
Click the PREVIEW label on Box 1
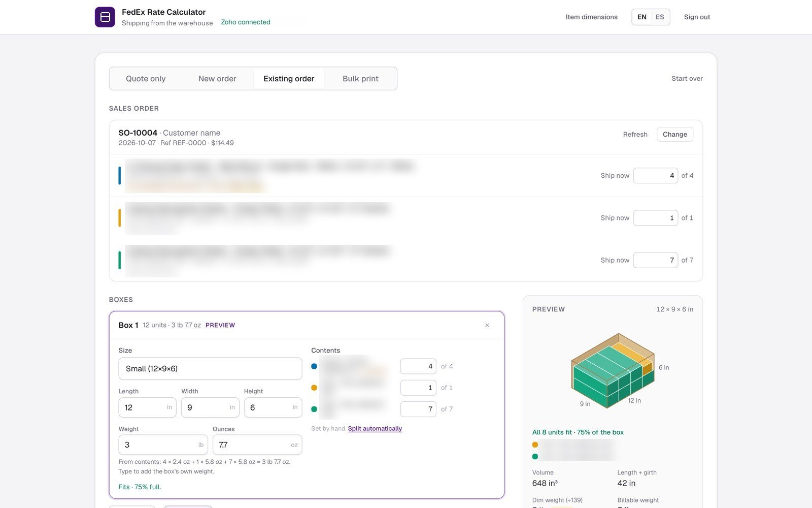(x=220, y=325)
